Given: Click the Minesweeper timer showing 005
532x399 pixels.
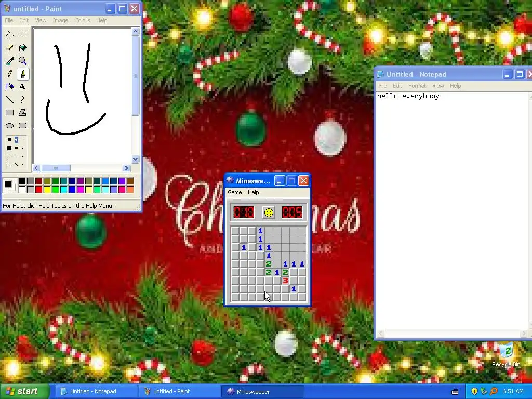Looking at the screenshot, I should 292,212.
